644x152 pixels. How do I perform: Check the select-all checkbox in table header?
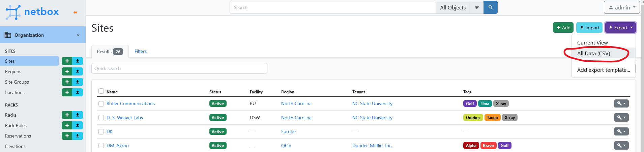click(101, 91)
